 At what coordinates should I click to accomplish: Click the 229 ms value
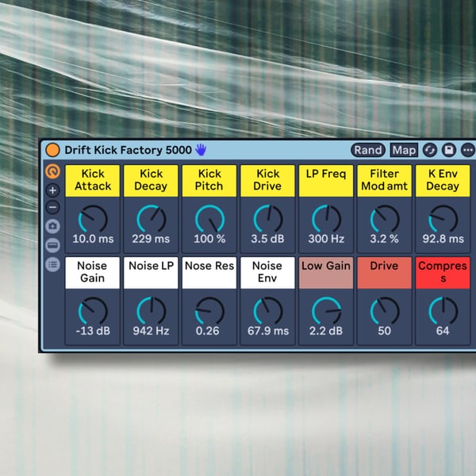click(151, 239)
